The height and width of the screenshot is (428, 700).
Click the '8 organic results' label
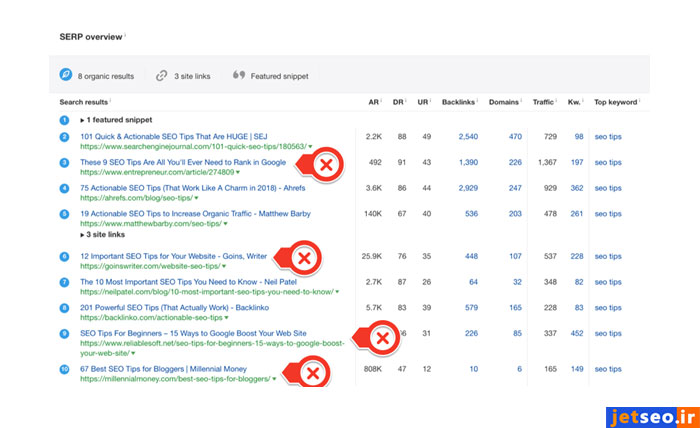[106, 76]
